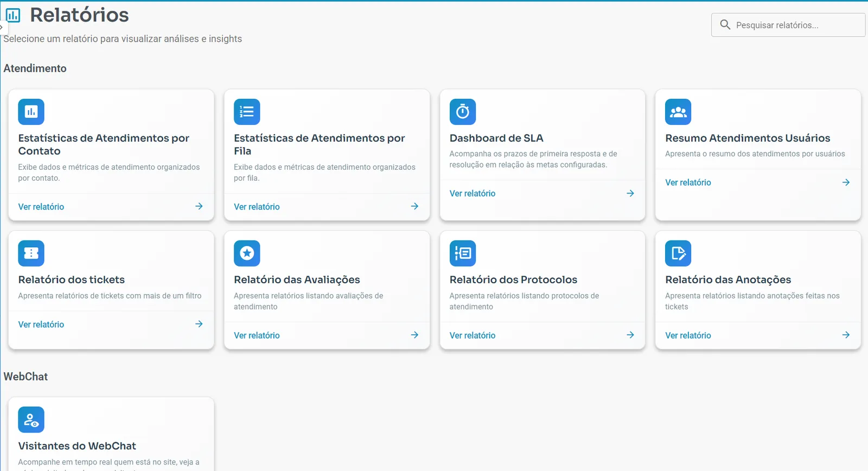Screen dimensions: 868x471
Task: Select the Relatório das Anotações title
Action: [728, 279]
